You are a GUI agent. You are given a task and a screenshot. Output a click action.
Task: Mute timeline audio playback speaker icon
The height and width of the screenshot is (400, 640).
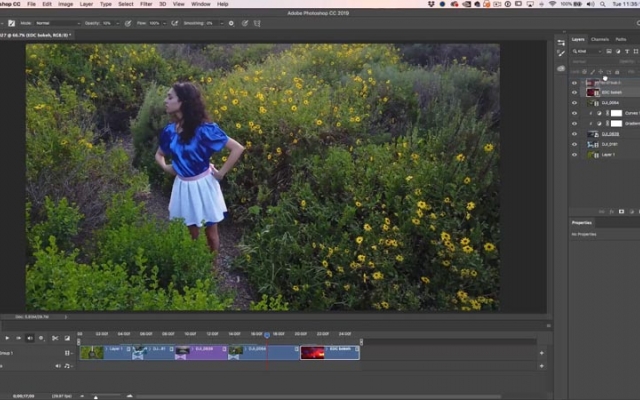(30, 338)
